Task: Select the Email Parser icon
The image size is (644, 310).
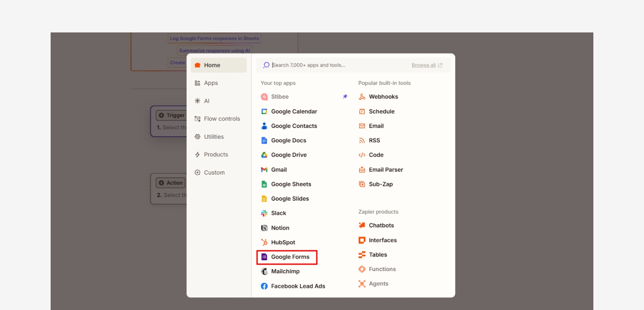Action: coord(362,170)
